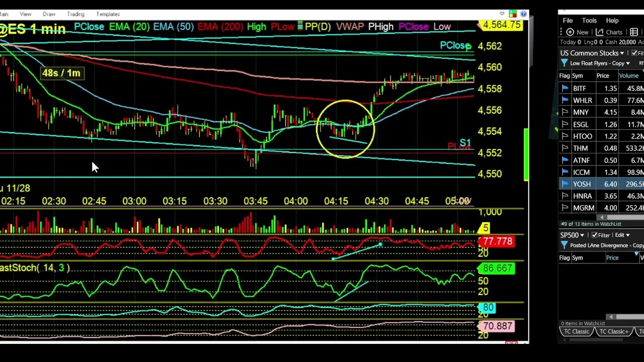Open Price column sort arrow in SP500 list
The image size is (644, 362).
click(x=636, y=254)
